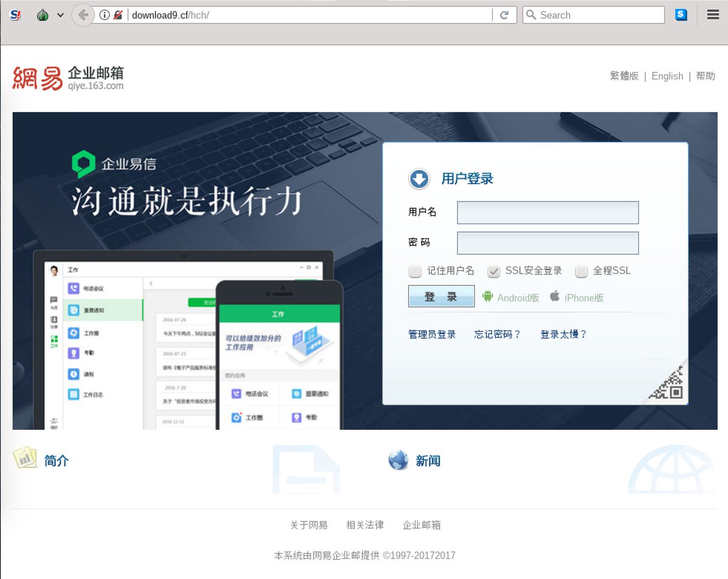Go back with the browser back arrow

click(83, 15)
